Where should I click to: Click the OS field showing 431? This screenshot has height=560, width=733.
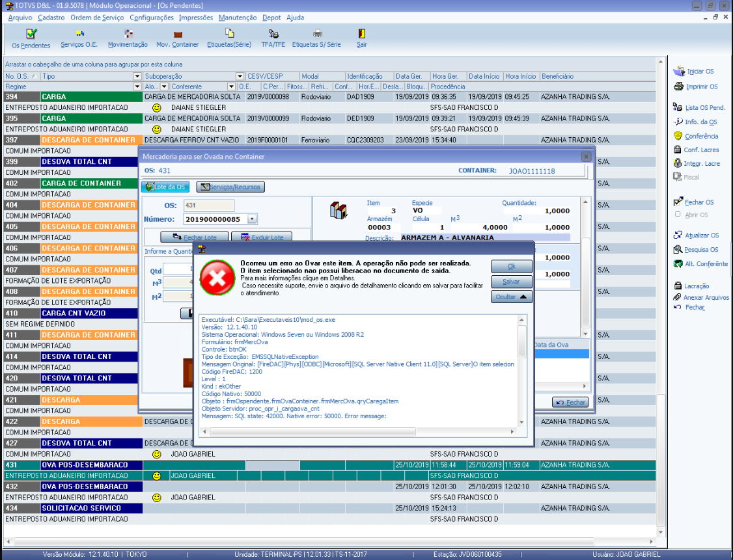tap(208, 205)
